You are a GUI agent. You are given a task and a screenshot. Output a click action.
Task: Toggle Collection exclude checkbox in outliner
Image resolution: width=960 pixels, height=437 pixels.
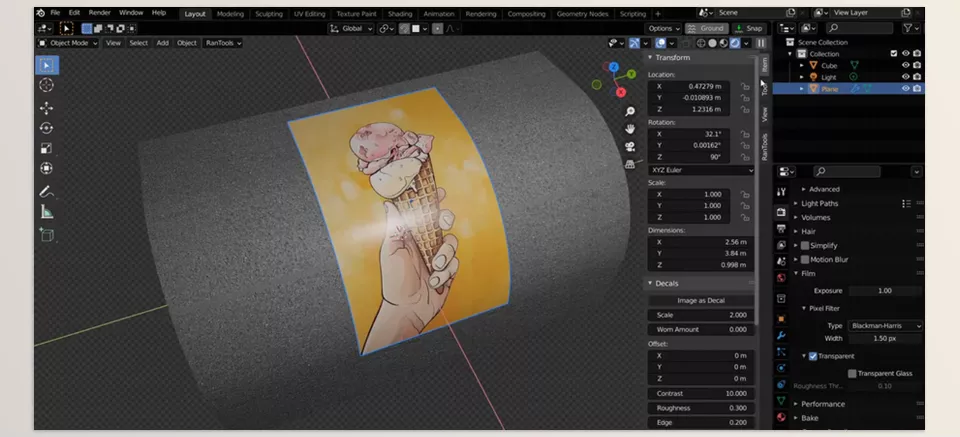point(894,54)
